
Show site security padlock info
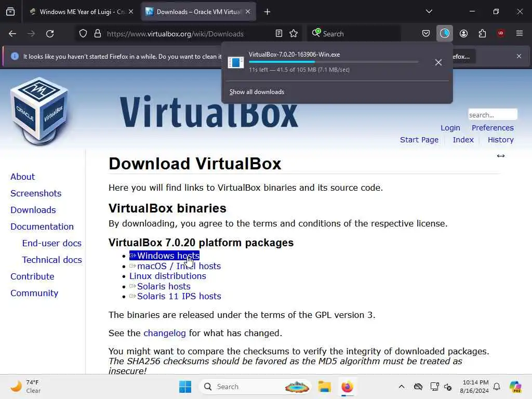click(x=98, y=34)
